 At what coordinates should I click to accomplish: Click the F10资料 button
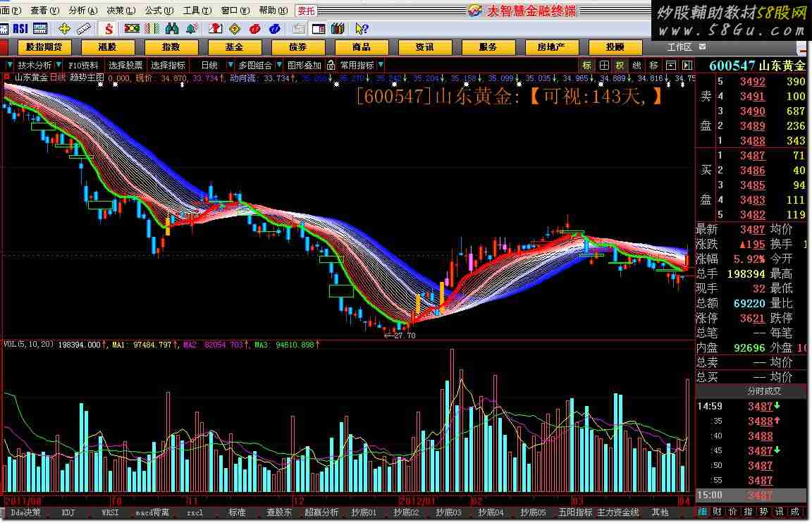pos(83,66)
